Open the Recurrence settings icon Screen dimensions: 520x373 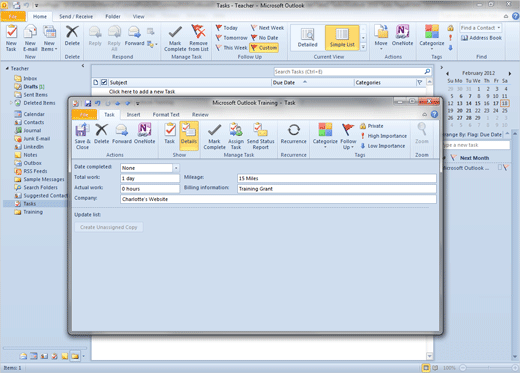293,134
